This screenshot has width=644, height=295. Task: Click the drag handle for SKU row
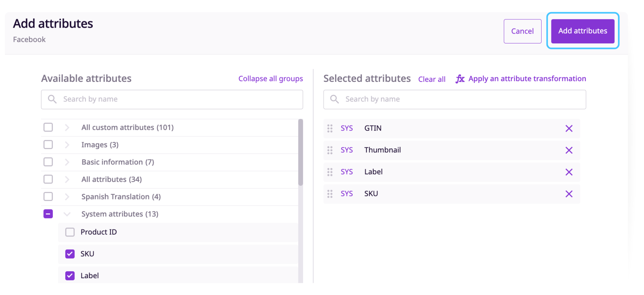(330, 194)
